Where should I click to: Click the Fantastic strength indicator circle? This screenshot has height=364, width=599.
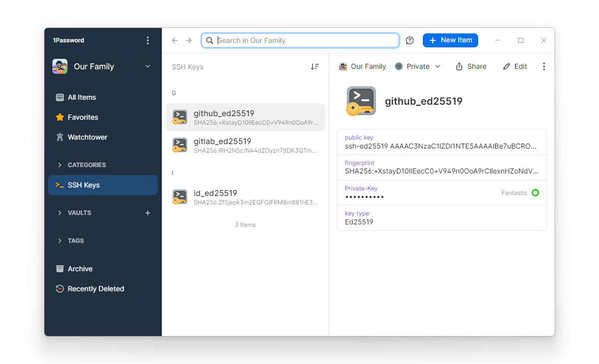[535, 193]
